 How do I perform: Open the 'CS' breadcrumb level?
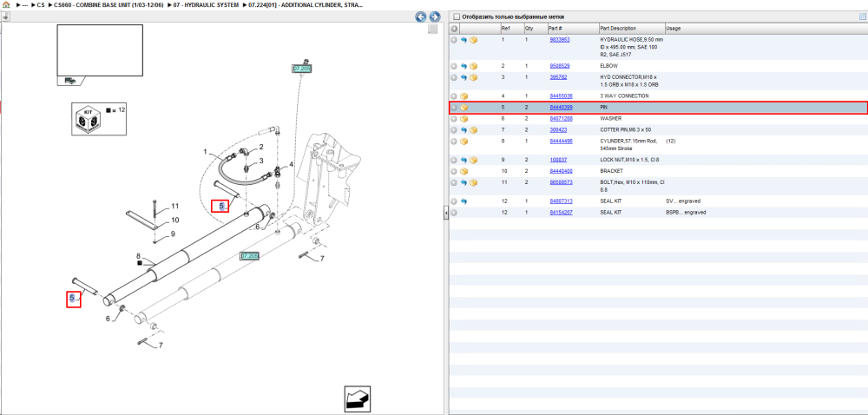tap(41, 4)
